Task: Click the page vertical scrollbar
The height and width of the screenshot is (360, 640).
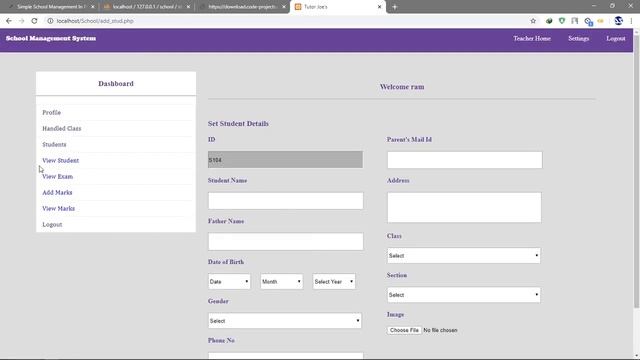Action: click(636, 171)
